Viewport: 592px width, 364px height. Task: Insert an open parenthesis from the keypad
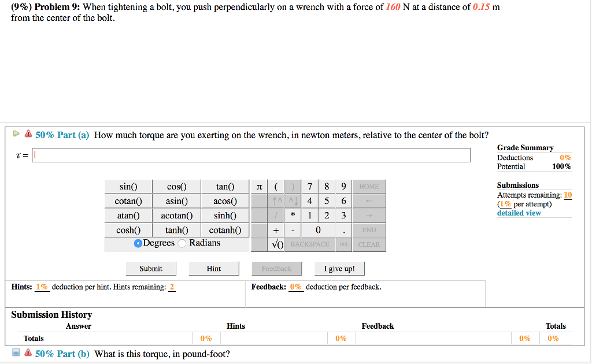[x=276, y=187]
